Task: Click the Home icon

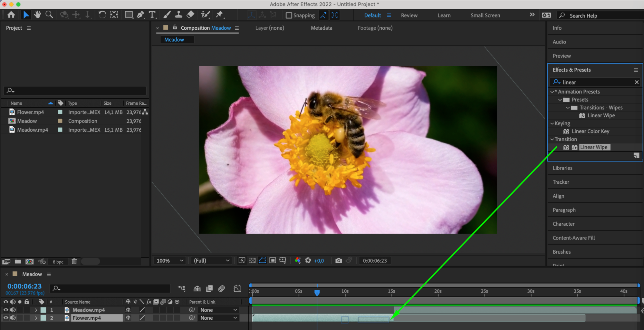Action: click(11, 15)
